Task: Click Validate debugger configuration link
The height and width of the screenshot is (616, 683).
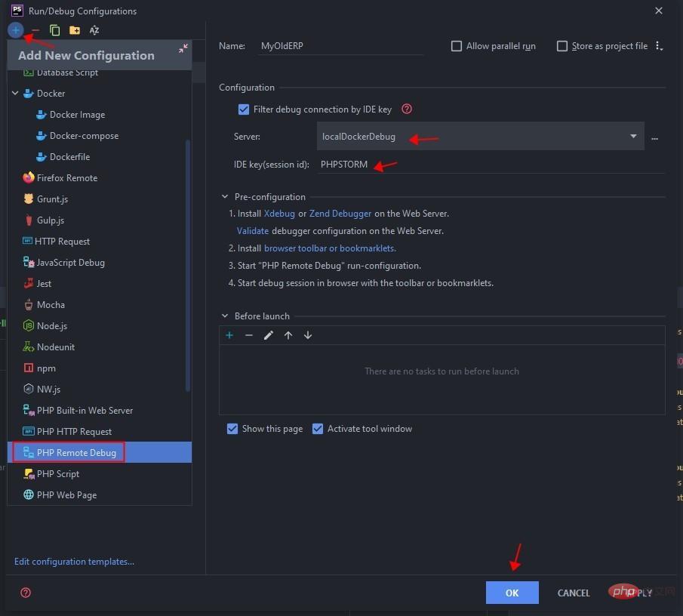Action: [x=253, y=231]
